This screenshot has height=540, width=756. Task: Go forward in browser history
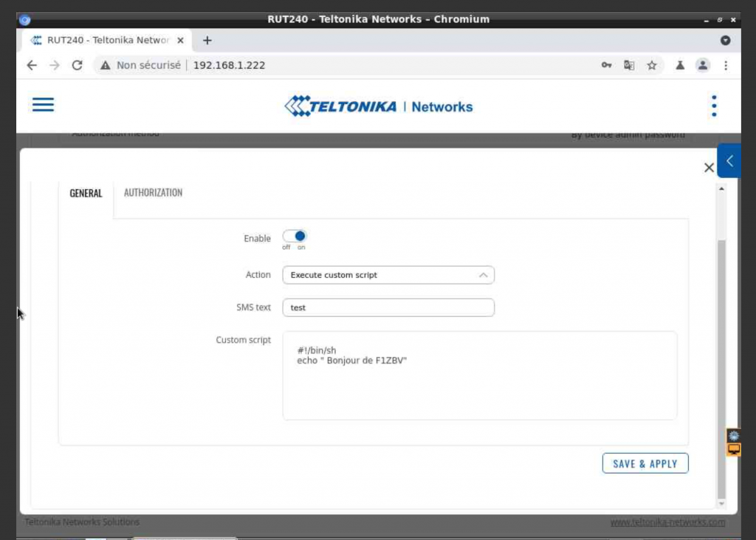click(x=55, y=65)
